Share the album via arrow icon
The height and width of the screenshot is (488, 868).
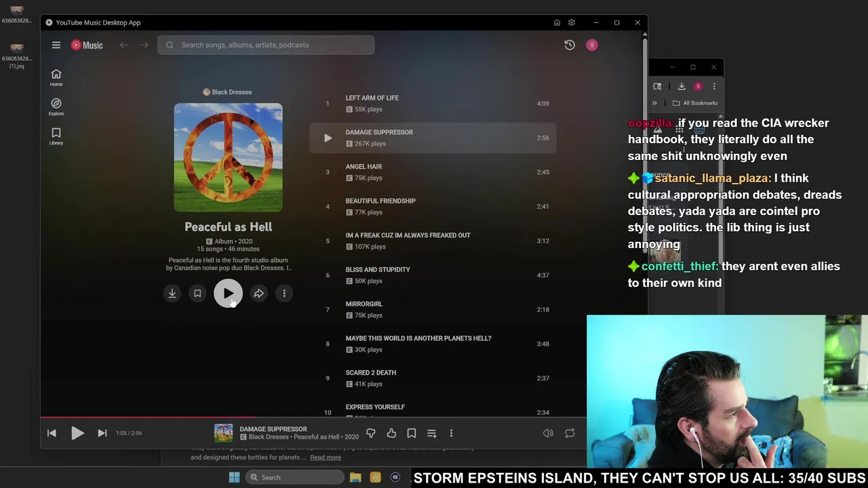[259, 293]
